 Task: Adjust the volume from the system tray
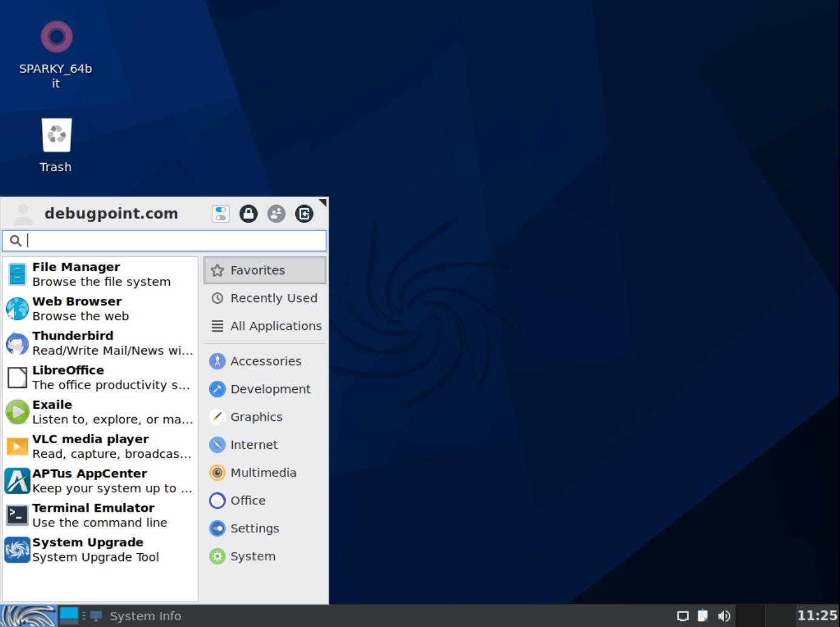[724, 615]
